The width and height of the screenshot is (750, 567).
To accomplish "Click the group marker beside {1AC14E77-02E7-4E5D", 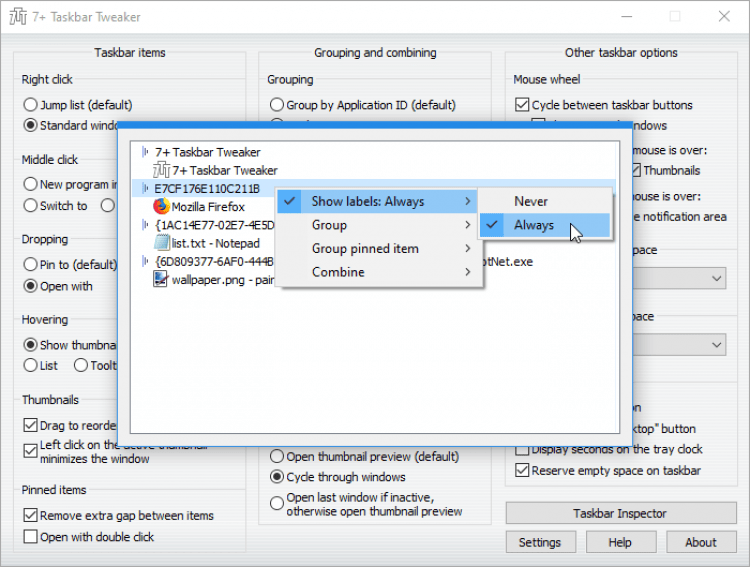I will pyautogui.click(x=145, y=225).
